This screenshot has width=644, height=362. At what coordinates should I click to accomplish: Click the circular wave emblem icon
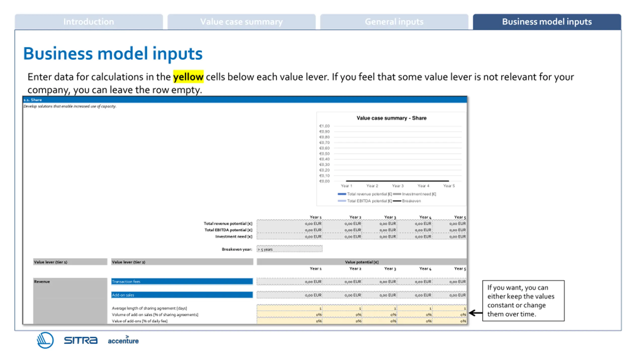45,340
